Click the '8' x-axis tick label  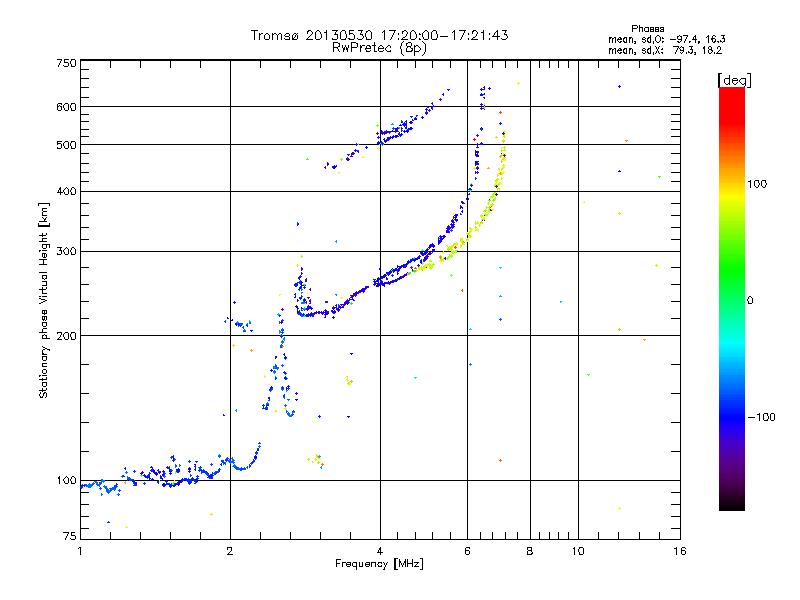pos(530,551)
